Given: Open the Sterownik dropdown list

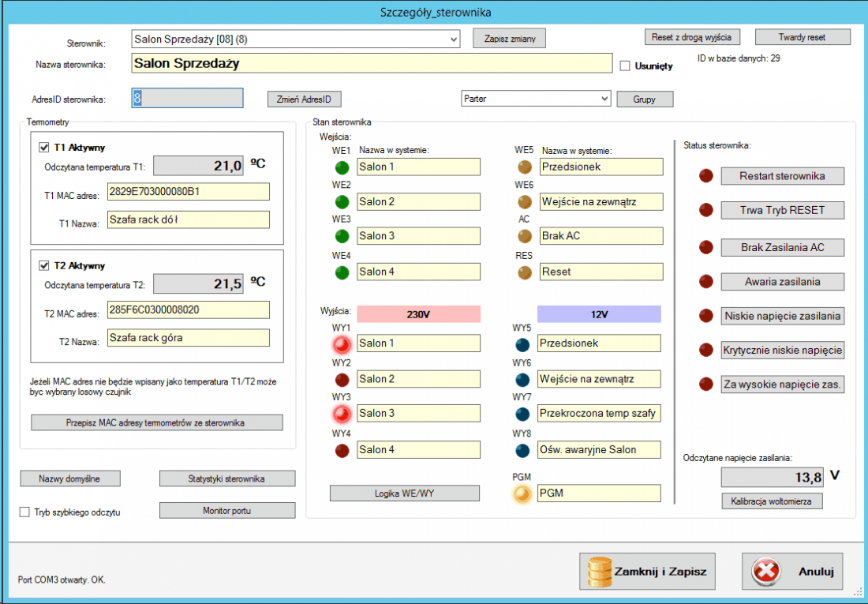Looking at the screenshot, I should [453, 38].
